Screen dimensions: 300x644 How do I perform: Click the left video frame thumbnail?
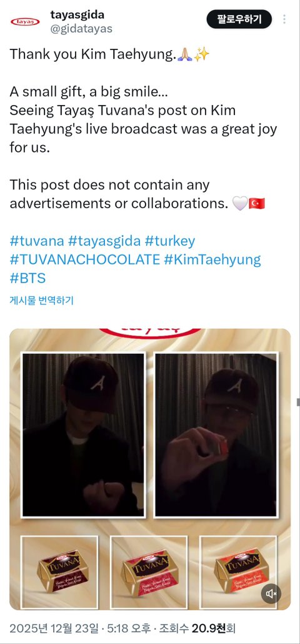[83, 435]
